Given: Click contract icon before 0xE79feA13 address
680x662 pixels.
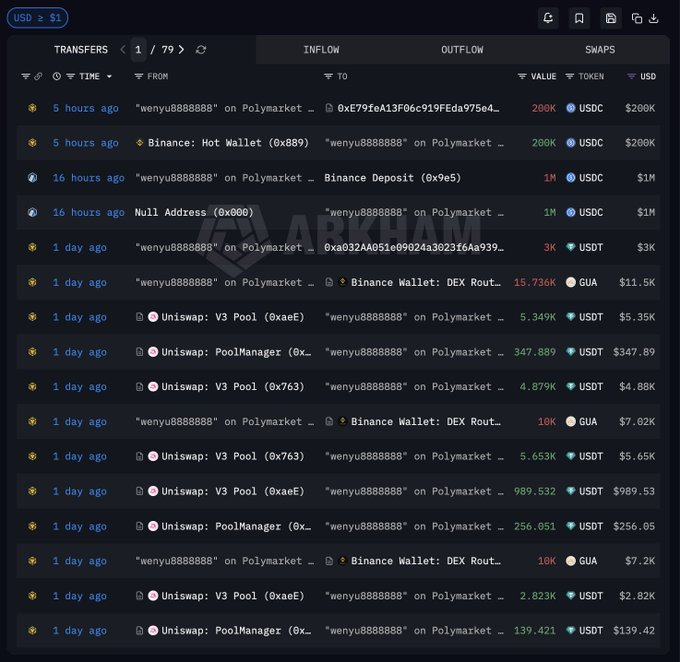Looking at the screenshot, I should click(329, 108).
